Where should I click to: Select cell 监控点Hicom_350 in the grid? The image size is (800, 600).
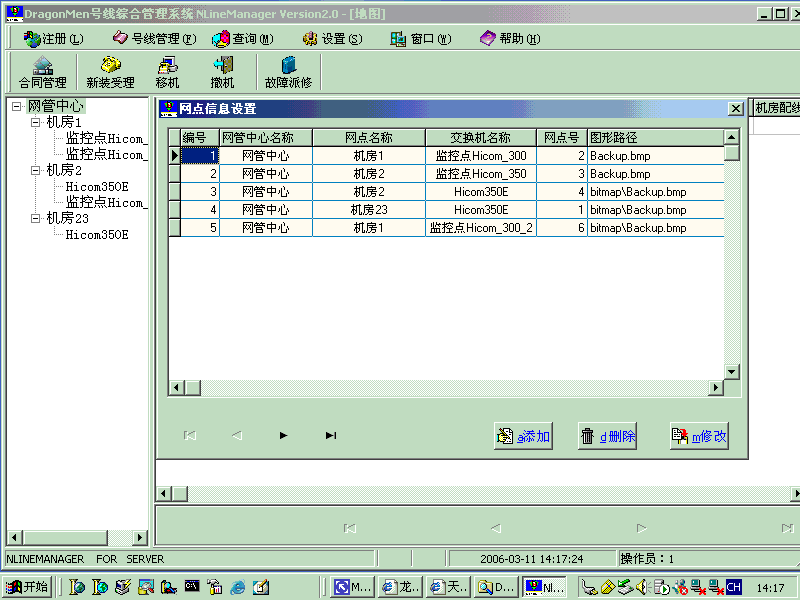[x=481, y=174]
